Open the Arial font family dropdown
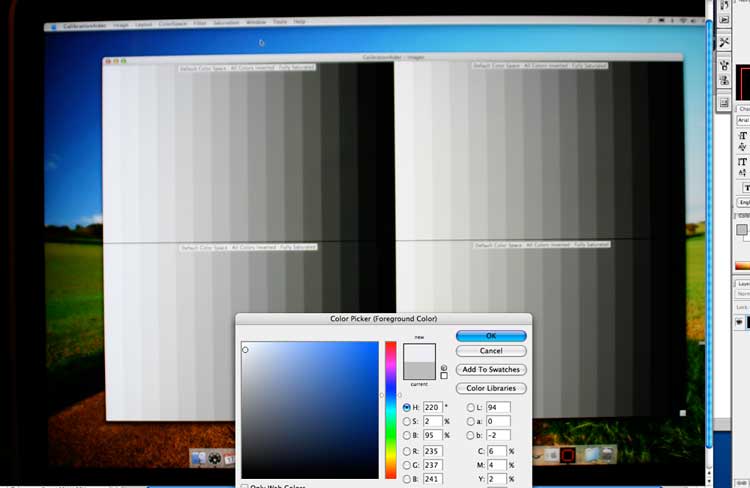This screenshot has height=488, width=750. (743, 120)
